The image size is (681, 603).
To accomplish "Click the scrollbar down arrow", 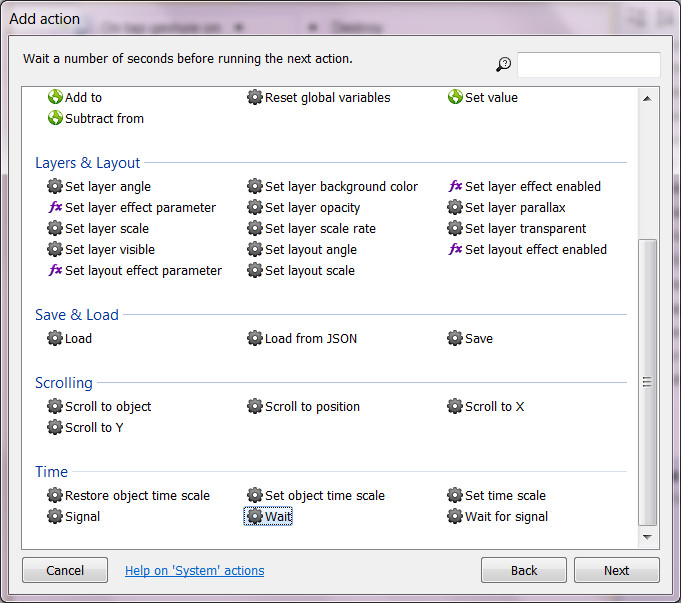I will [647, 537].
